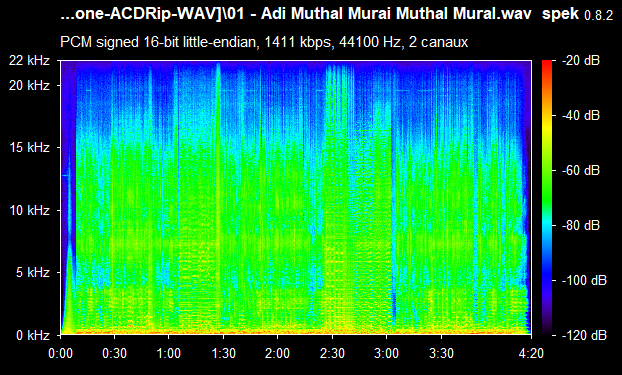Click the -20 dB legend label

tap(581, 61)
